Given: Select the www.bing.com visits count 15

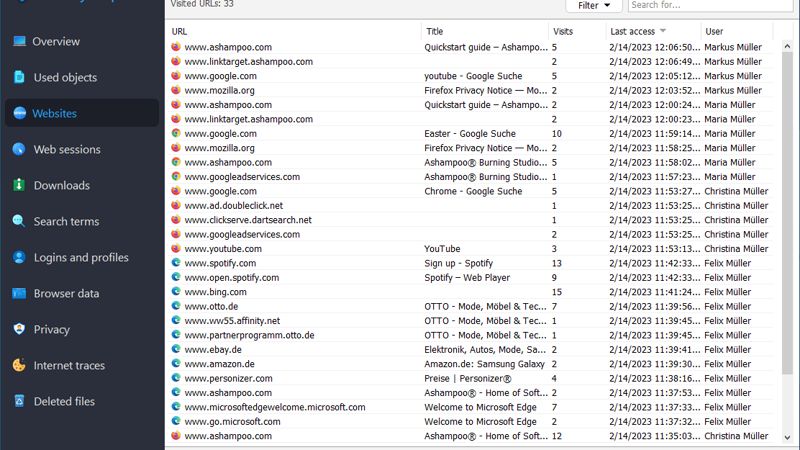Looking at the screenshot, I should [556, 292].
